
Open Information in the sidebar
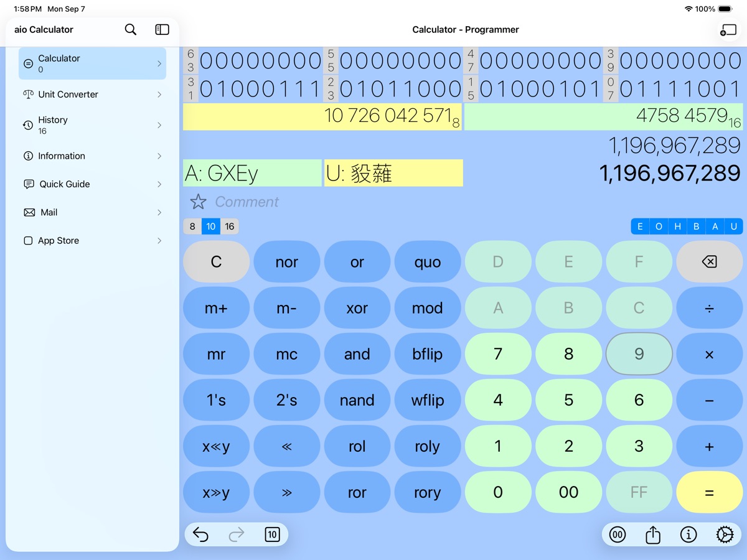click(x=92, y=156)
